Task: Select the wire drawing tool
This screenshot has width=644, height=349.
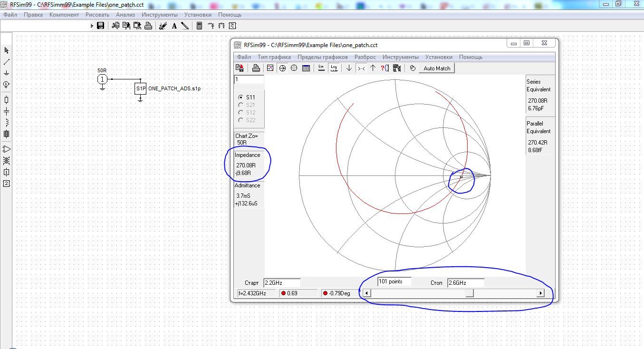Action: click(7, 62)
